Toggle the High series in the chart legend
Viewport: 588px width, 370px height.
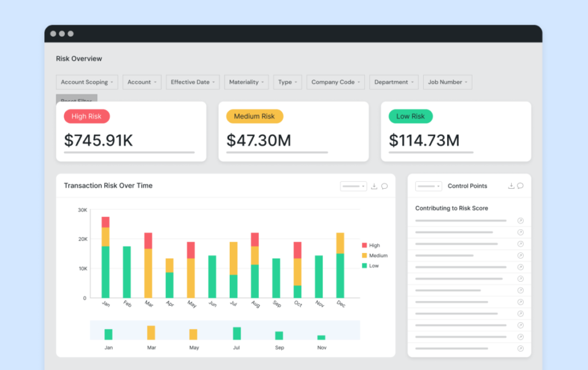click(x=372, y=245)
